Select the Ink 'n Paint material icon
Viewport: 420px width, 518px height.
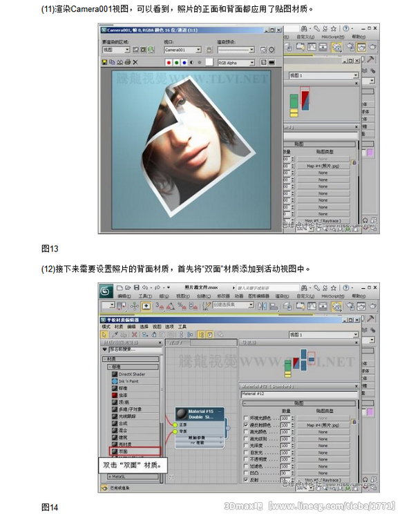[x=115, y=381]
